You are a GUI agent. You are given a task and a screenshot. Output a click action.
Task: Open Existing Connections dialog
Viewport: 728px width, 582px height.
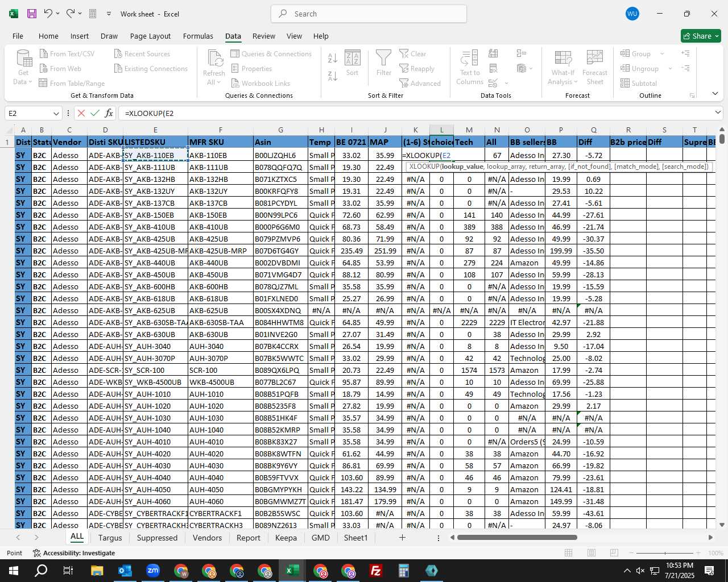151,69
